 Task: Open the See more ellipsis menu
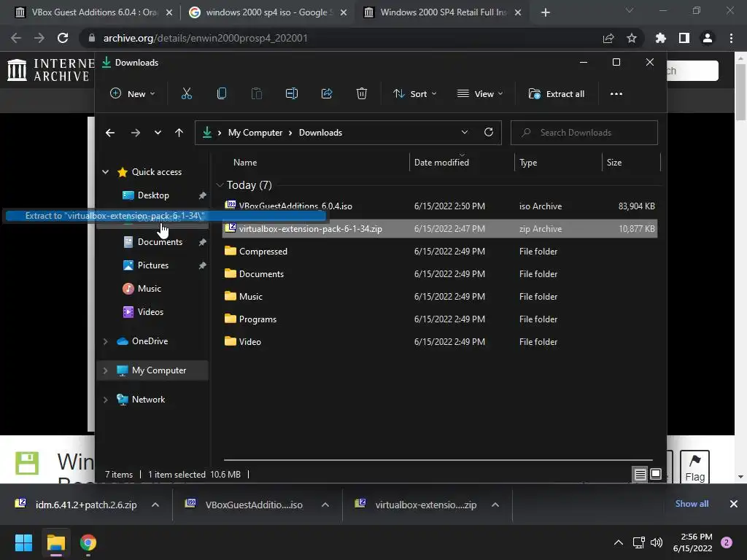click(x=616, y=94)
